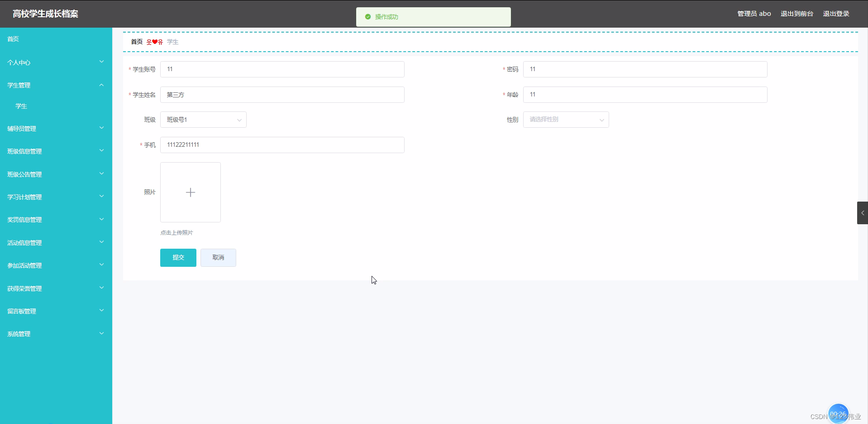Submit the form with the 提交 button

tap(178, 257)
